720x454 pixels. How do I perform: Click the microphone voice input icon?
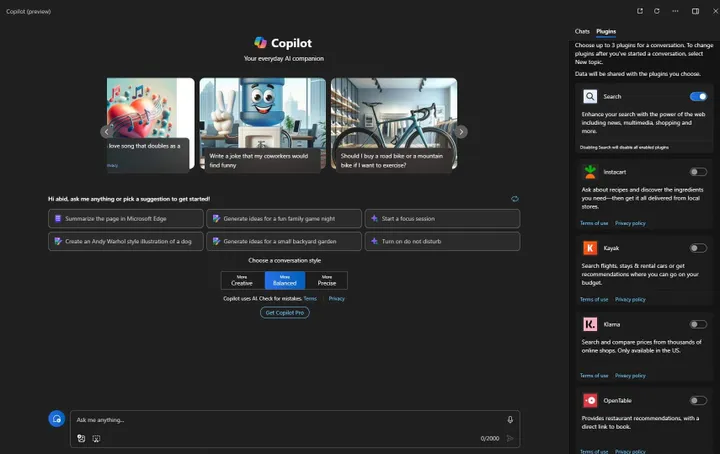[510, 420]
